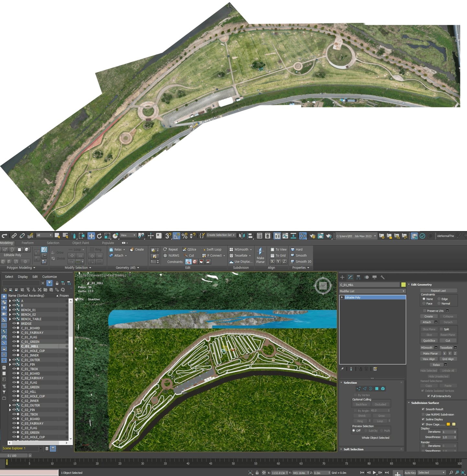Hide the BRIDGE object using its eye icon

14,323
